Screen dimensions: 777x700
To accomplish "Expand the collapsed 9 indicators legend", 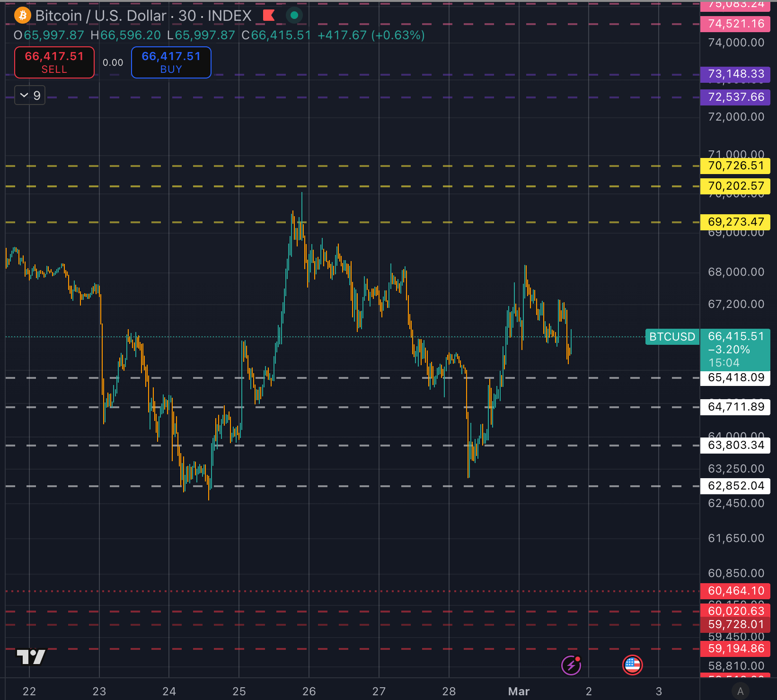I will 30,96.
